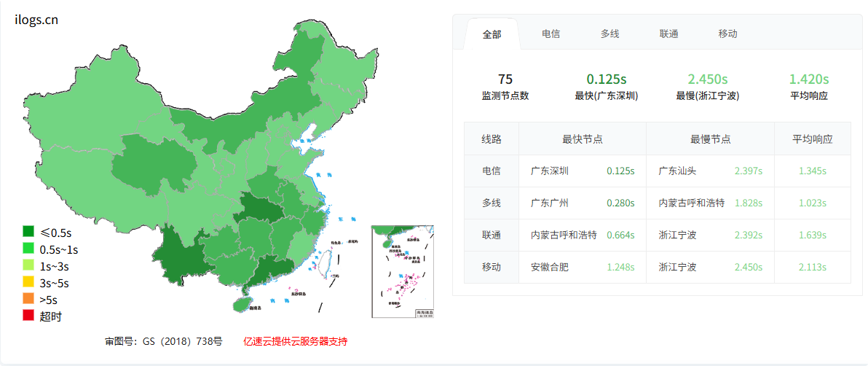Click 内蒙古呼和浩特 in the 联通 row
This screenshot has width=868, height=366.
(564, 235)
